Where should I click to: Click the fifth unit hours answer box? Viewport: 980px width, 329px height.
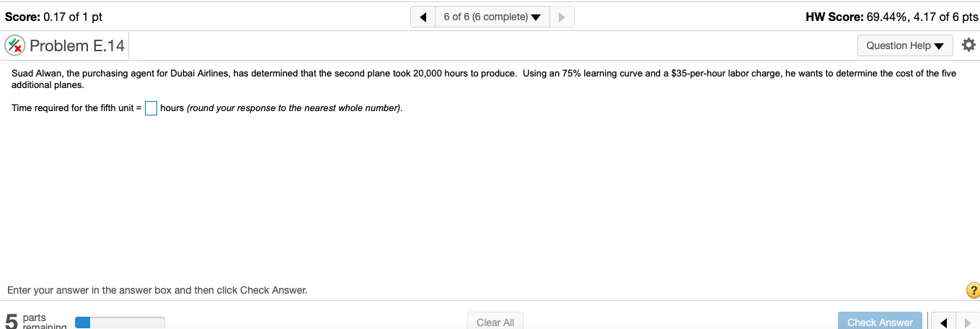coord(151,108)
